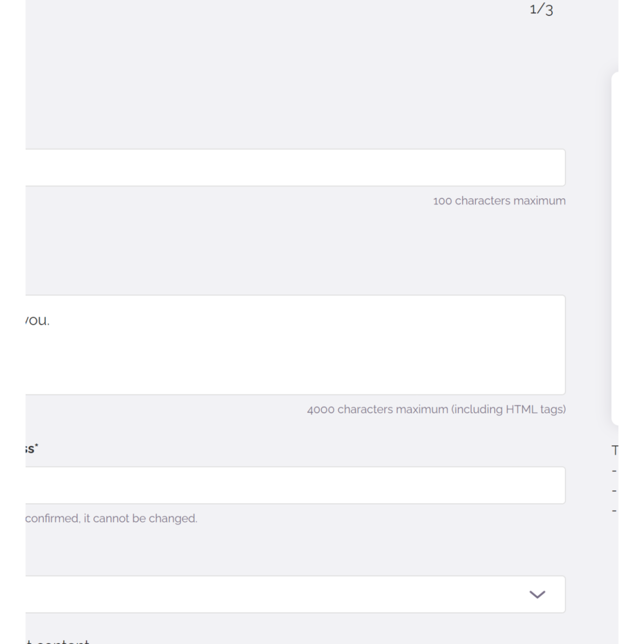Focus the input with 100 characters maximum

[x=295, y=167]
